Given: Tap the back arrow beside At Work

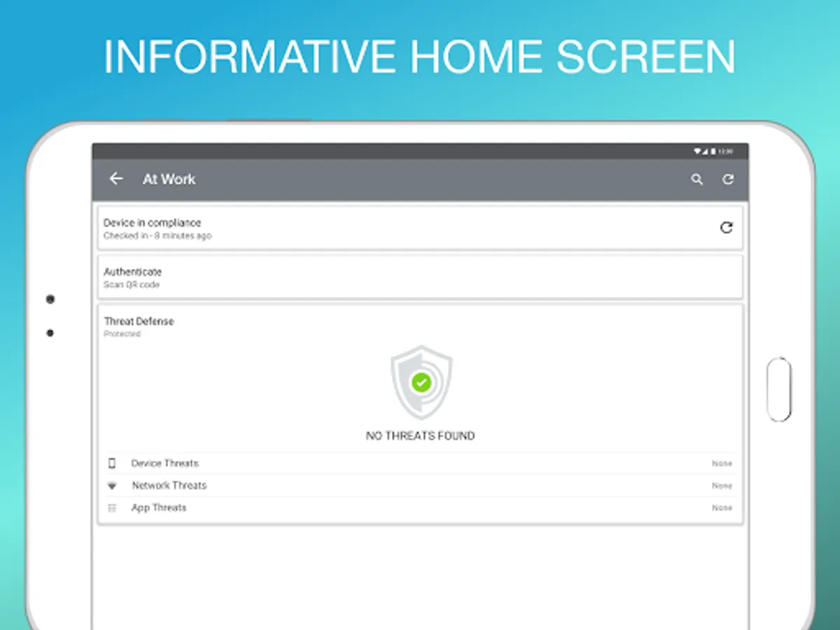Looking at the screenshot, I should (116, 179).
